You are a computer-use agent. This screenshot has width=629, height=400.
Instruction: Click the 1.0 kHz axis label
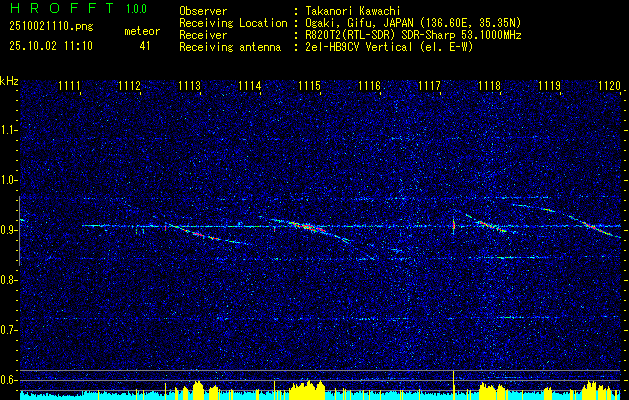9,181
